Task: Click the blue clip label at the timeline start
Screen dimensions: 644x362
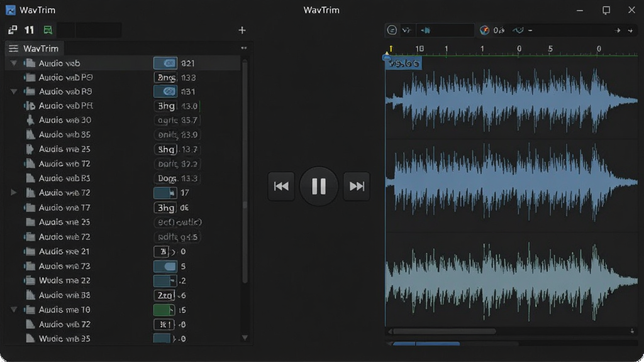Action: [x=404, y=63]
